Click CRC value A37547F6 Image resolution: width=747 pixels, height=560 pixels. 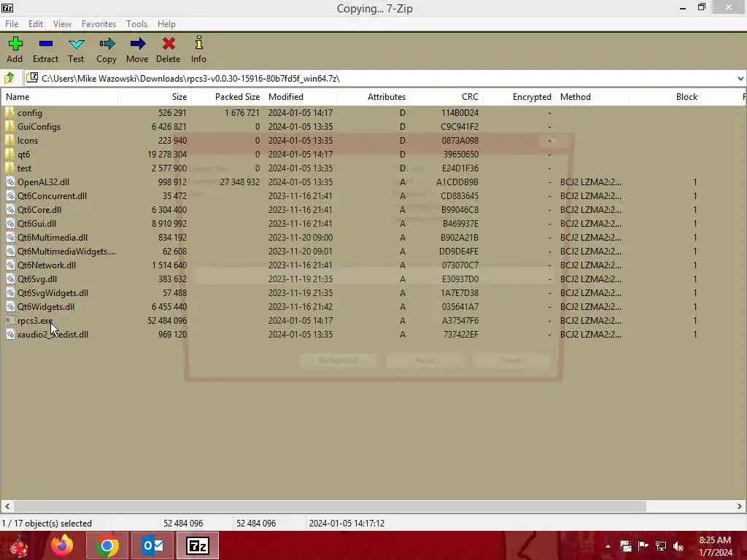pyautogui.click(x=460, y=321)
